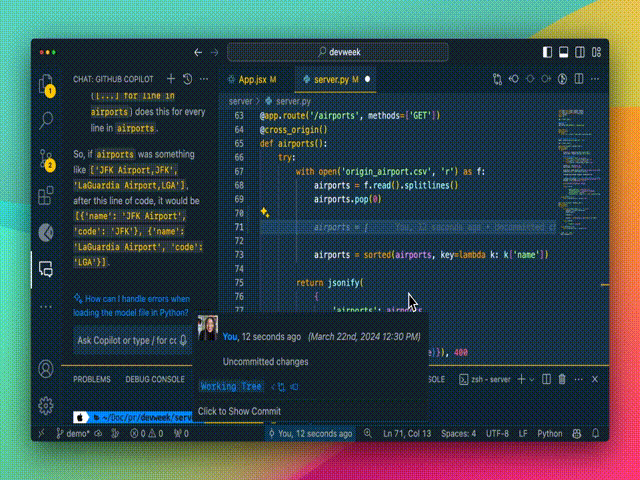The height and width of the screenshot is (480, 640).
Task: Kill terminal with trash icon
Action: click(x=562, y=379)
